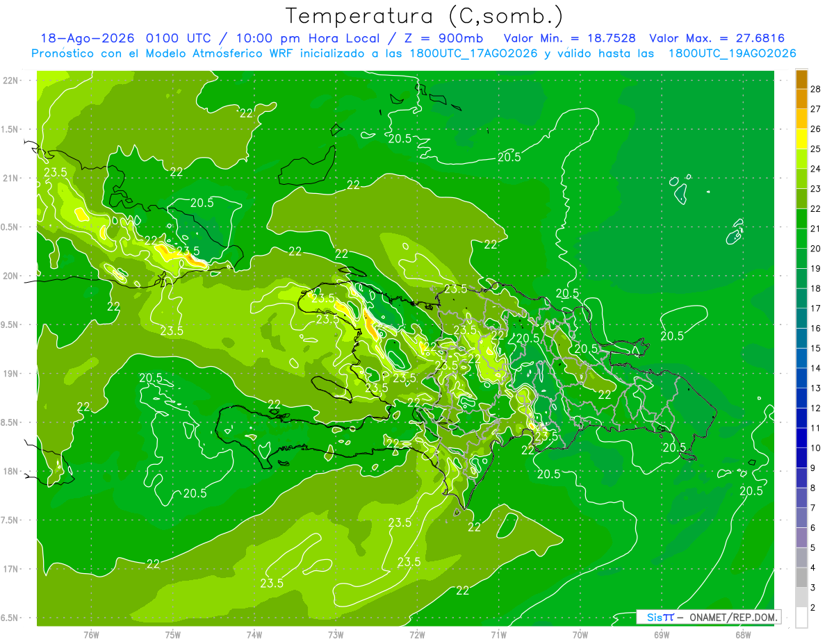The width and height of the screenshot is (834, 644).
Task: Click the 22N latitude axis label
Action: point(11,81)
